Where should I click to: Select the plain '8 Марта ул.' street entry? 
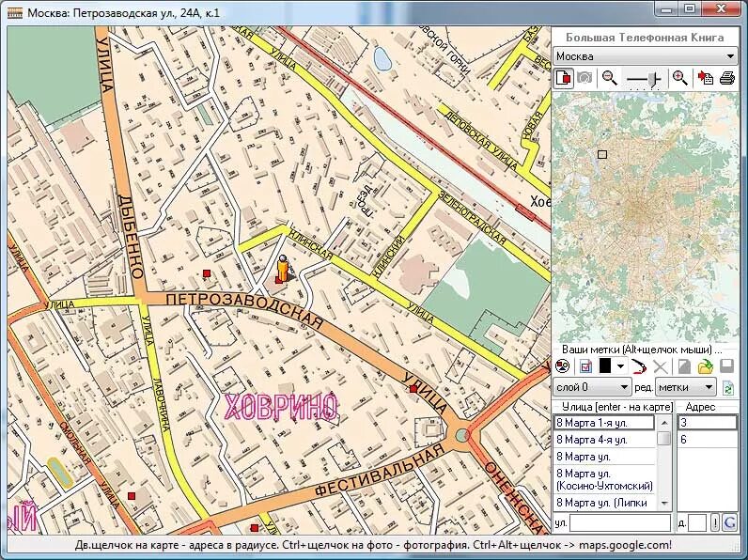point(604,457)
